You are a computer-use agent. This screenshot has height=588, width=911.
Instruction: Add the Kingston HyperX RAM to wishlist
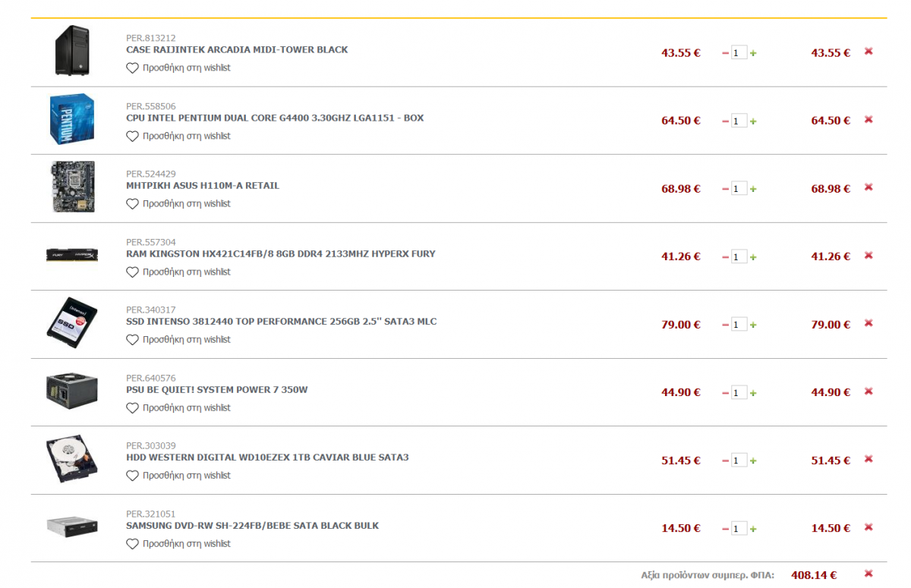tap(178, 272)
